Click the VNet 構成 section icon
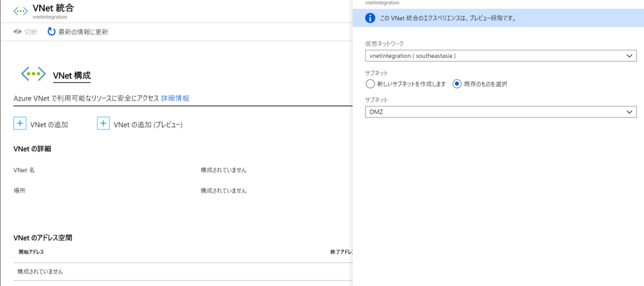This screenshot has width=644, height=286. [x=33, y=74]
